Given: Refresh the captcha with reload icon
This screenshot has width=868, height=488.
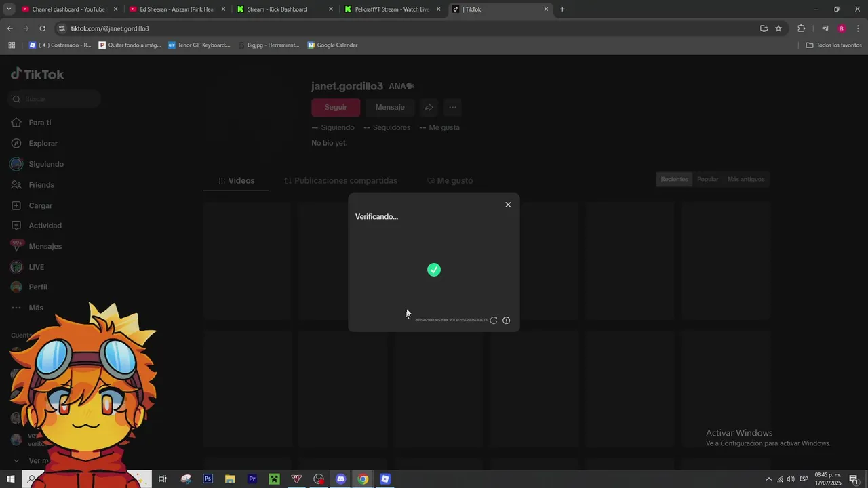Looking at the screenshot, I should [494, 321].
